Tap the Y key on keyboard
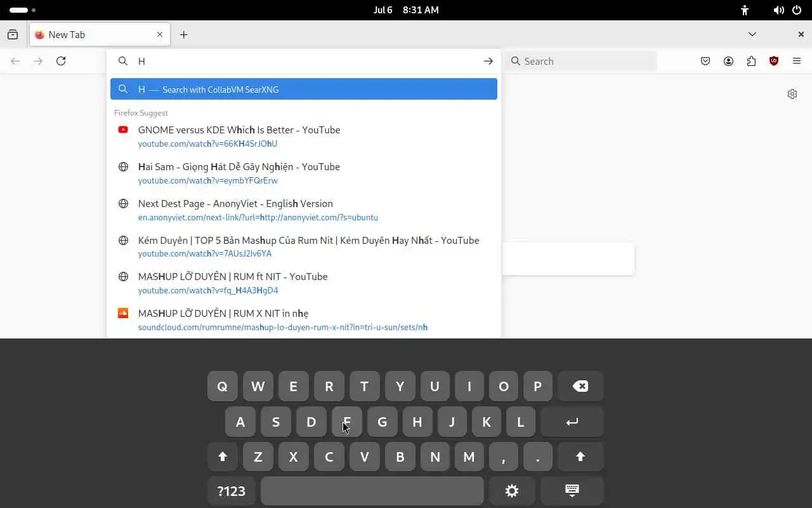Viewport: 812px width, 508px height. (x=400, y=386)
